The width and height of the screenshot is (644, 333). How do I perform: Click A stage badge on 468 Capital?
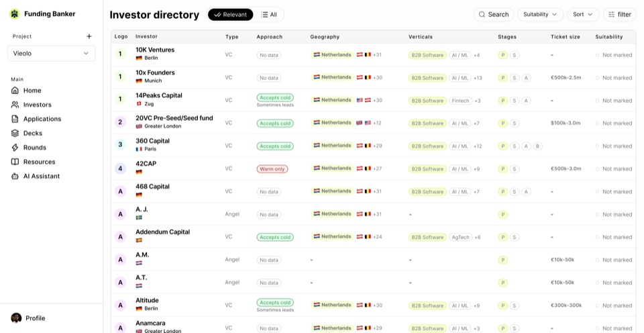(526, 191)
